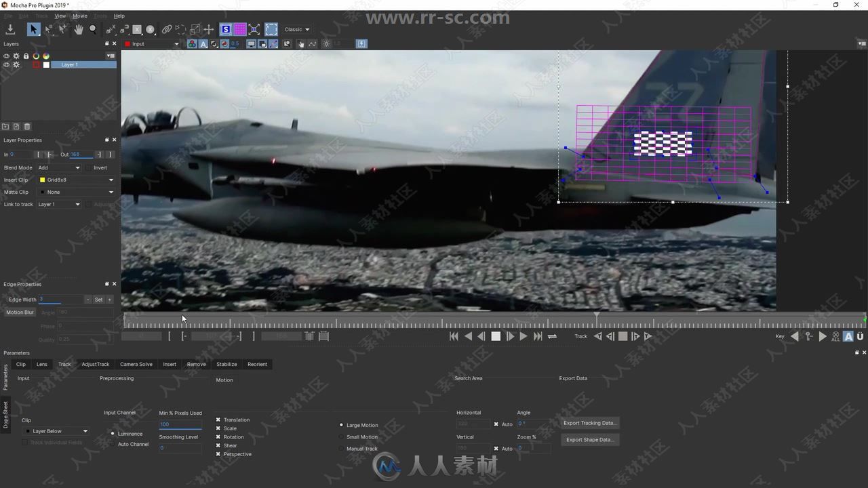Screen dimensions: 868x488
Task: Select the Manual Track radio option
Action: (x=341, y=449)
